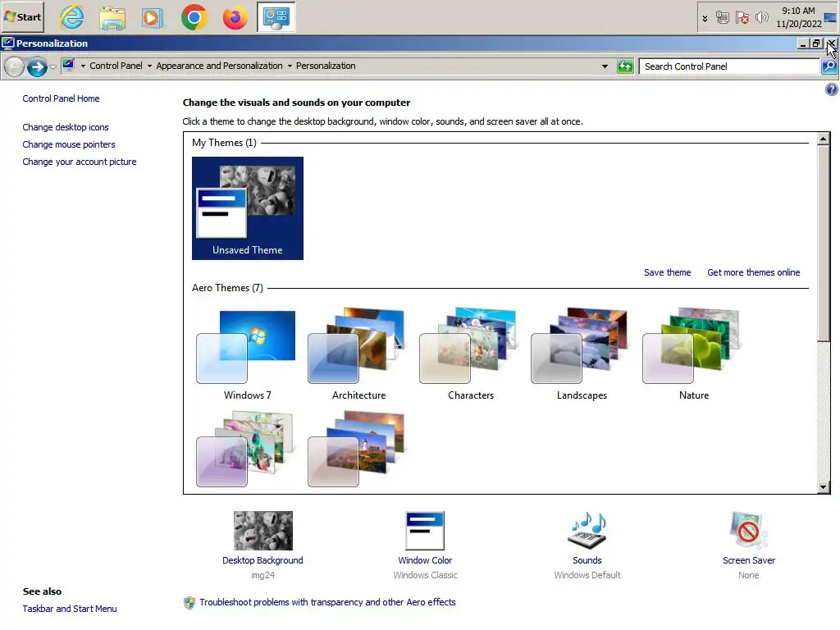Click Get more themes online
This screenshot has width=840, height=630.
tap(753, 272)
